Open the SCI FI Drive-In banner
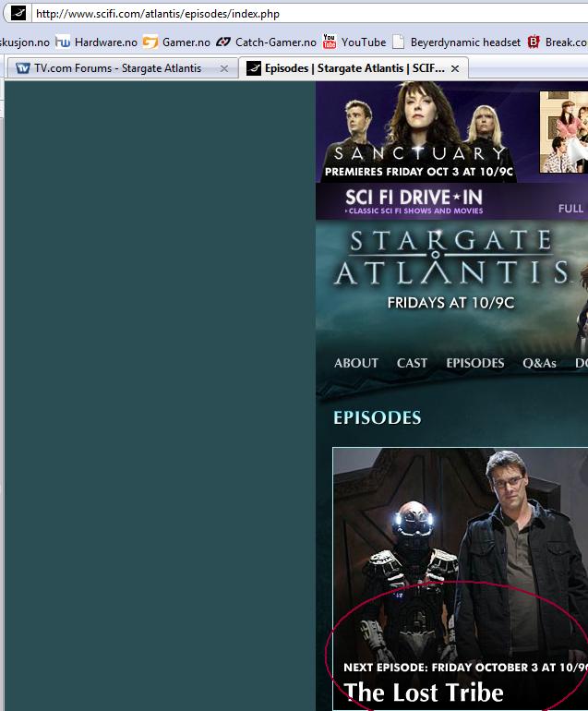The height and width of the screenshot is (711, 588). click(x=414, y=201)
